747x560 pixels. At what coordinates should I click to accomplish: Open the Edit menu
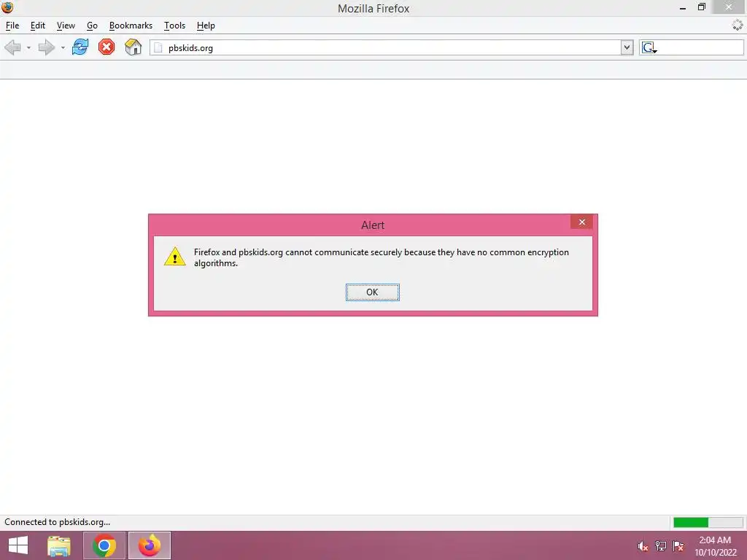pyautogui.click(x=38, y=26)
